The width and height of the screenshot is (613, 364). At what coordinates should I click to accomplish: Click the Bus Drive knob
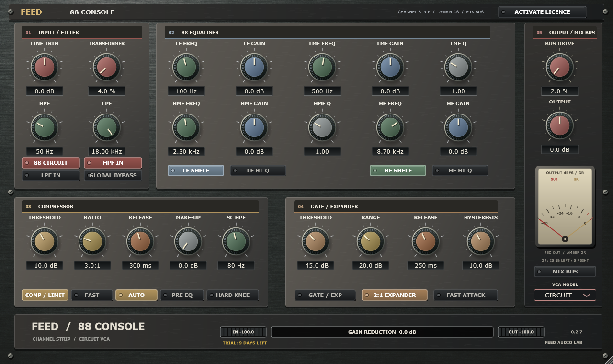click(x=559, y=67)
